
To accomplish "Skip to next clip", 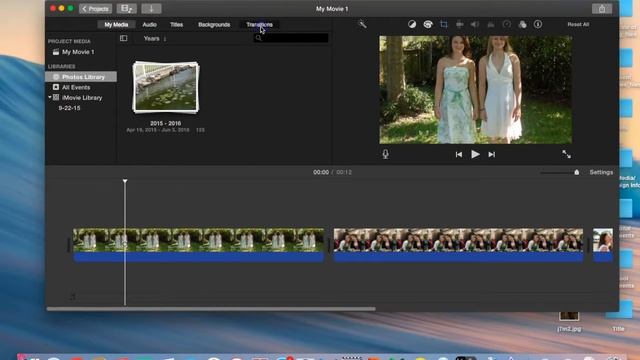I will click(x=491, y=155).
